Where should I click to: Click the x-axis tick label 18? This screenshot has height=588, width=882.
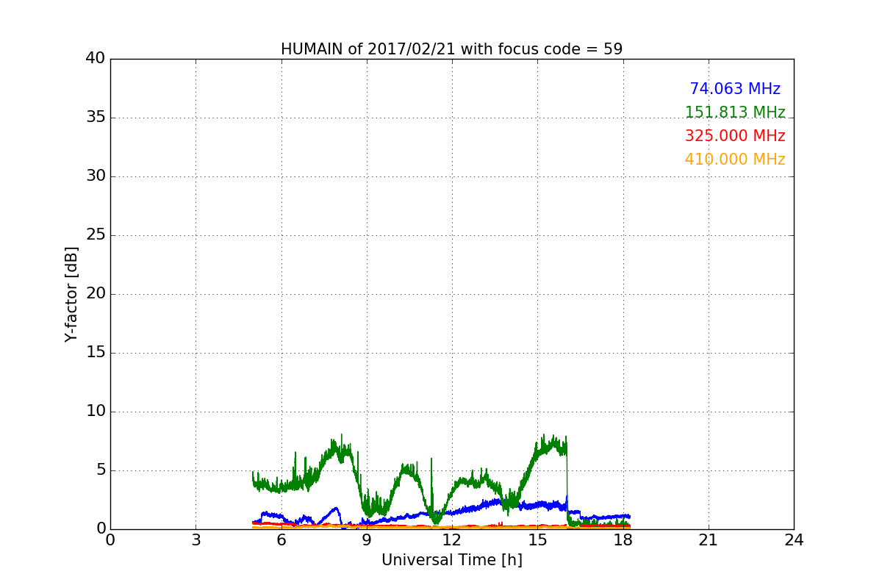tap(623, 539)
